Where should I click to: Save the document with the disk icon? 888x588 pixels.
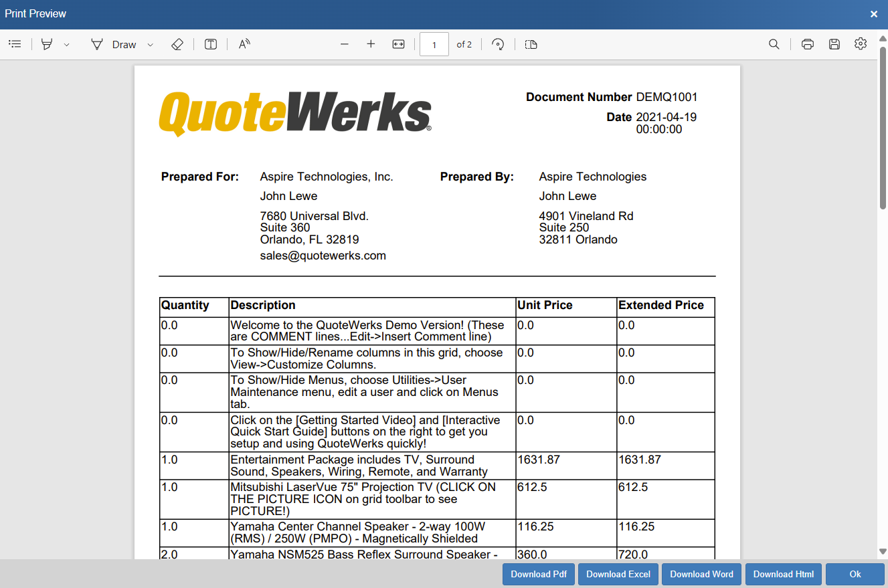coord(834,44)
